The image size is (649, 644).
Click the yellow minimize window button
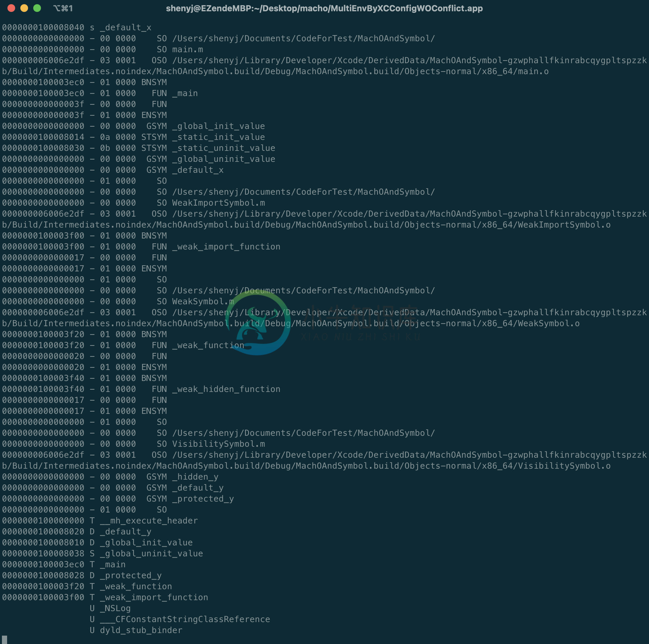pos(24,8)
